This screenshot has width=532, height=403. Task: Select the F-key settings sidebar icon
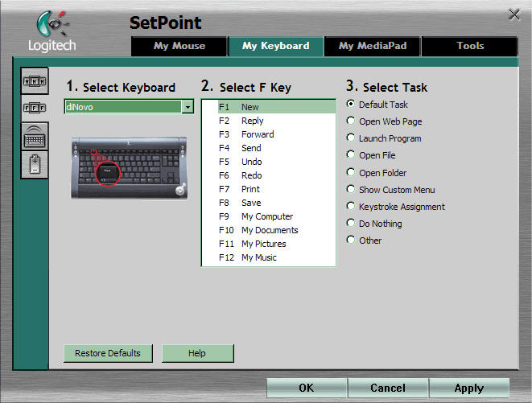[x=35, y=108]
